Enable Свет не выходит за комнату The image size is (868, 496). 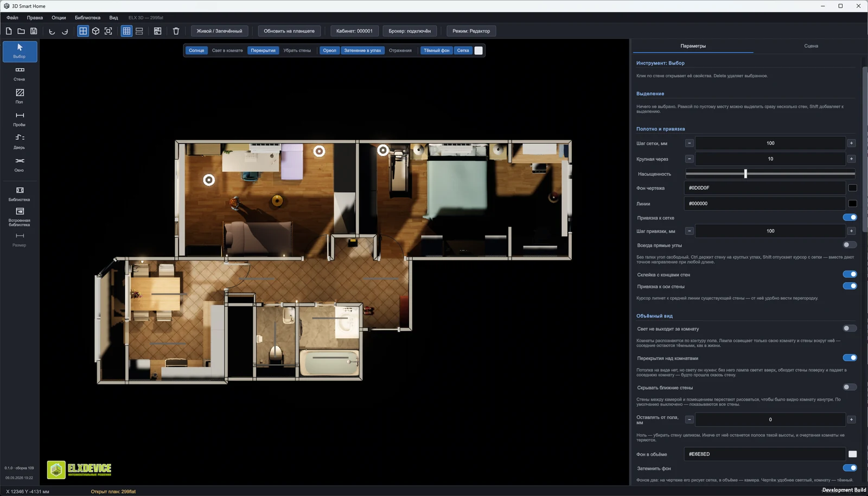click(850, 328)
